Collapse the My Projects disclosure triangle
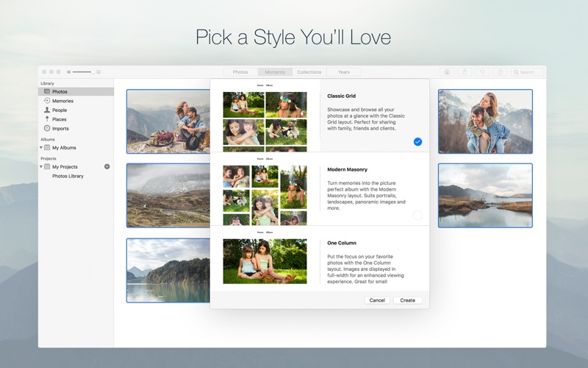This screenshot has height=368, width=588. [x=41, y=167]
